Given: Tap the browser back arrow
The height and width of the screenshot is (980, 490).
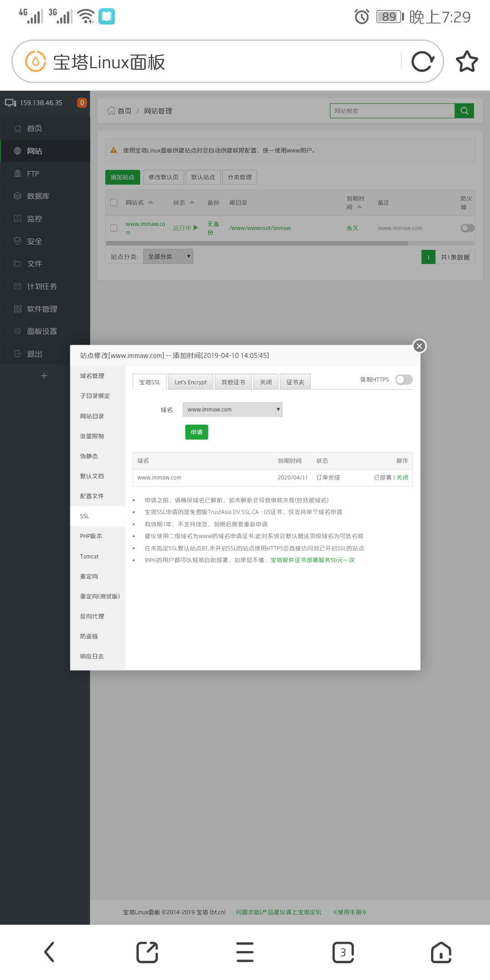Looking at the screenshot, I should tap(49, 952).
